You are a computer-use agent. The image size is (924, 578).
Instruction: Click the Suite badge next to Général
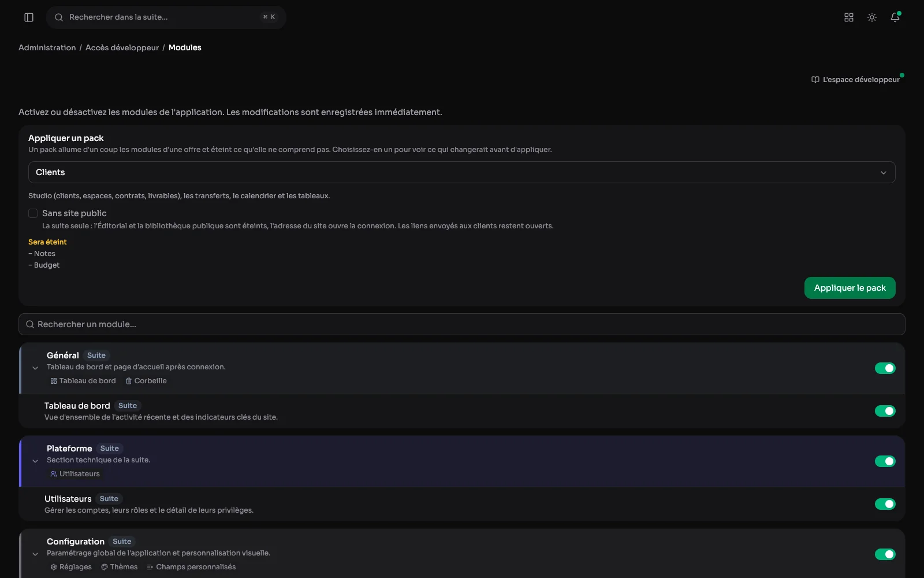tap(96, 355)
